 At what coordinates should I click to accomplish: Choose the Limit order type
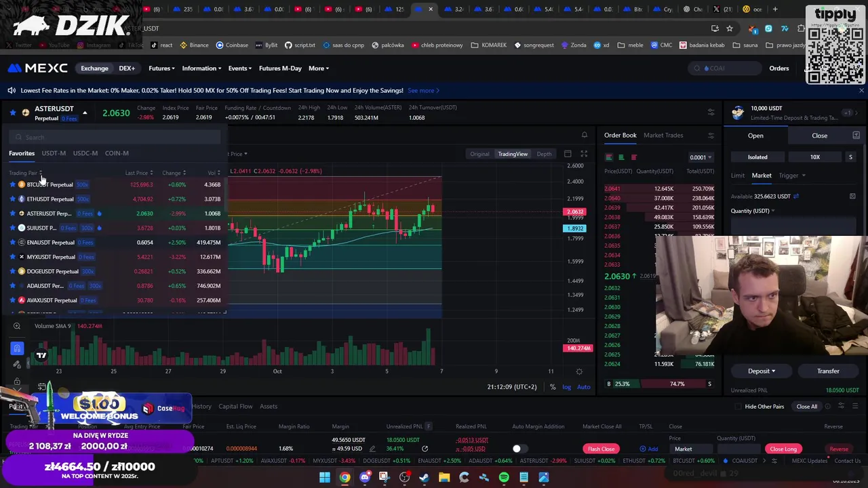coord(738,176)
